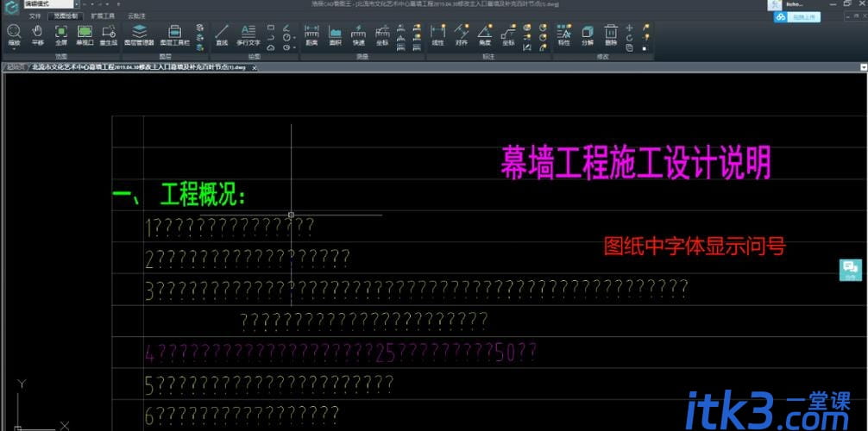The image size is (868, 431).
Task: Open the 图层工具栏 layer toolbar
Action: (175, 34)
